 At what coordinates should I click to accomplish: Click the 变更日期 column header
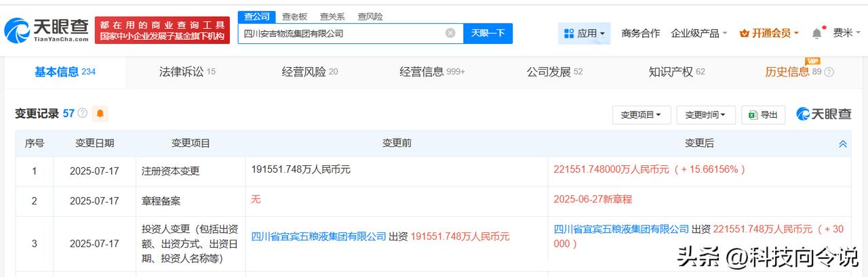point(94,144)
